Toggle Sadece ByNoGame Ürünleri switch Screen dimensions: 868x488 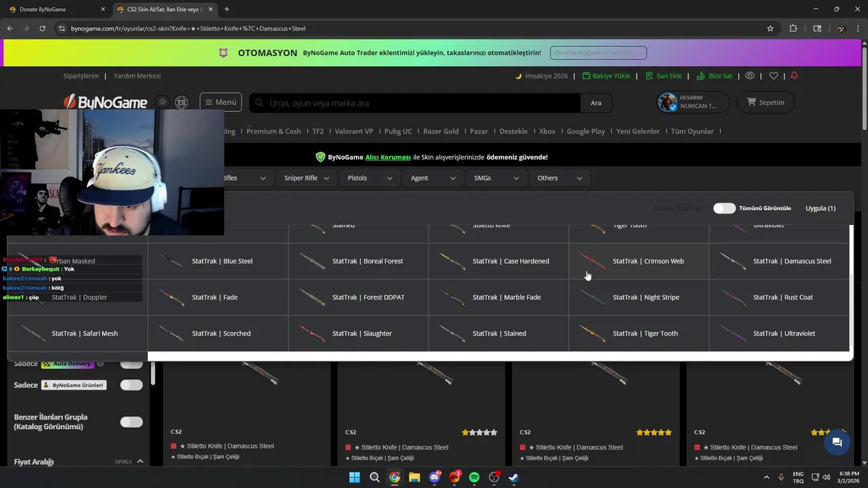(x=132, y=385)
